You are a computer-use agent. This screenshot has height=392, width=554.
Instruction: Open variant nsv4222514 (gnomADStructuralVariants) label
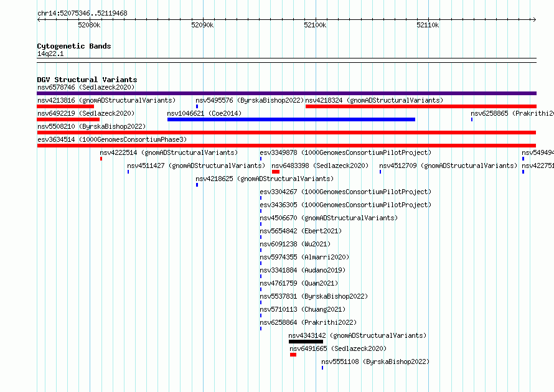169,152
